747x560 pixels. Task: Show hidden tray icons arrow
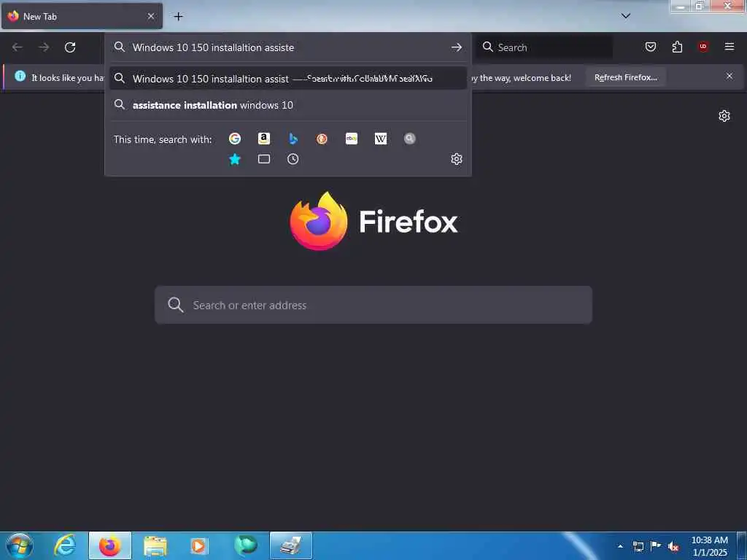[x=620, y=546]
